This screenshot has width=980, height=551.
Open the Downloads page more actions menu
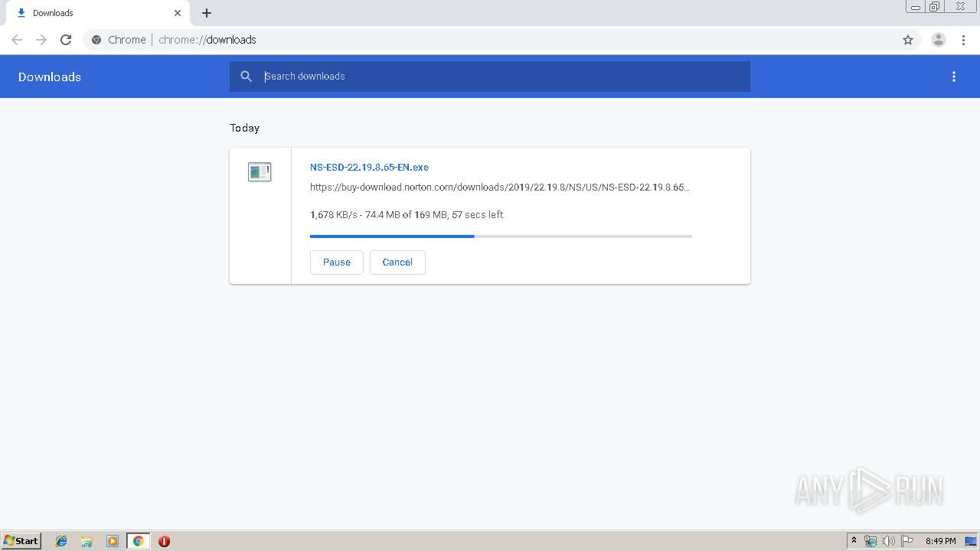954,77
